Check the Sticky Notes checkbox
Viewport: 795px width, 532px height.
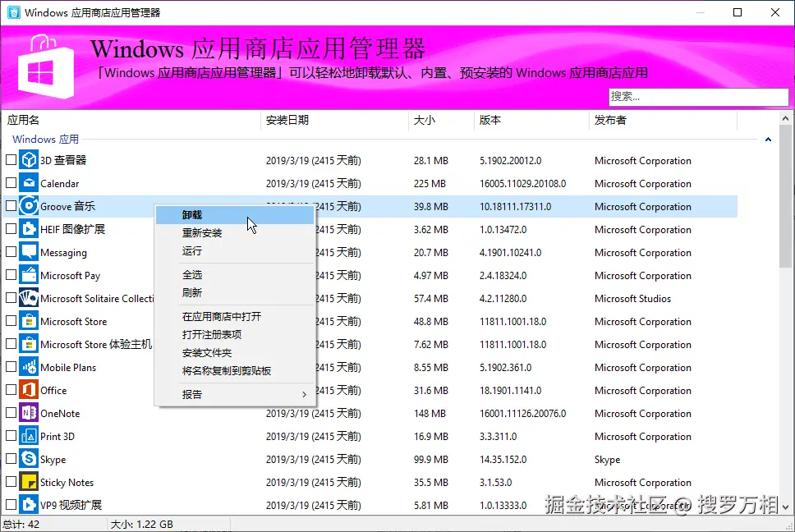(11, 482)
